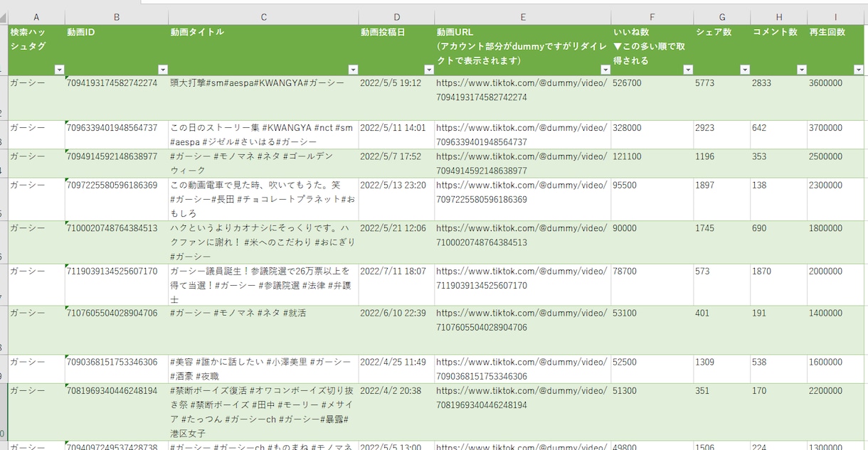This screenshot has width=868, height=450.
Task: Select likes cell 95500
Action: 652,199
